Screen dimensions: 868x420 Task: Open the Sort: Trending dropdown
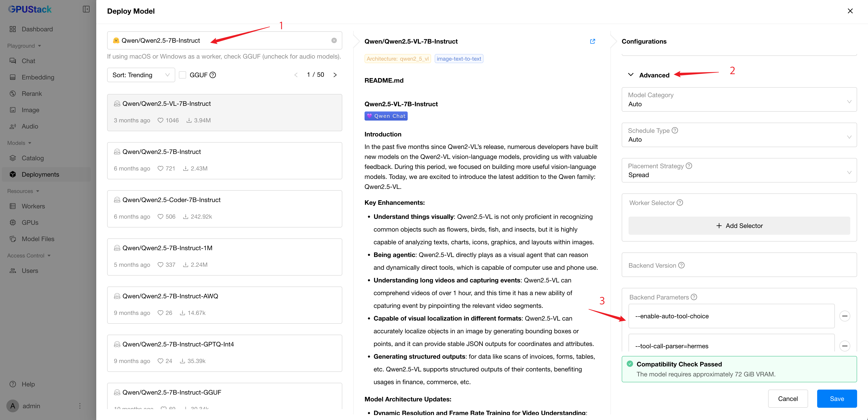pos(141,75)
